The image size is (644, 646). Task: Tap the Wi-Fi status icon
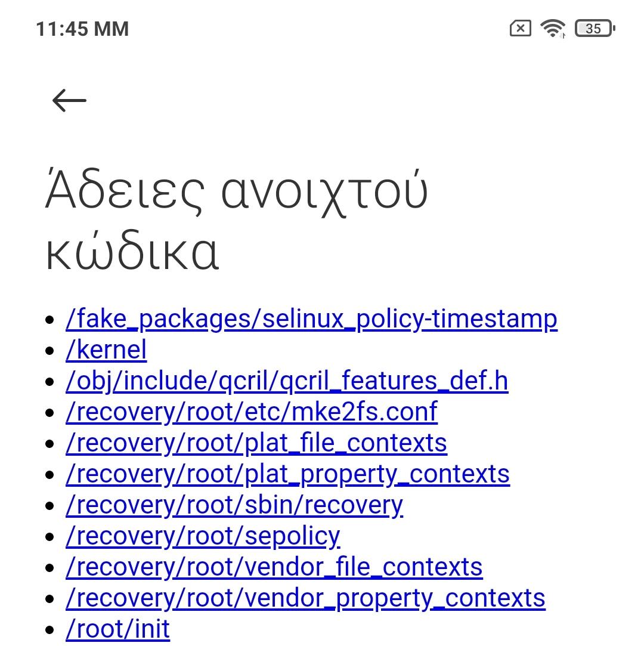coord(553,28)
